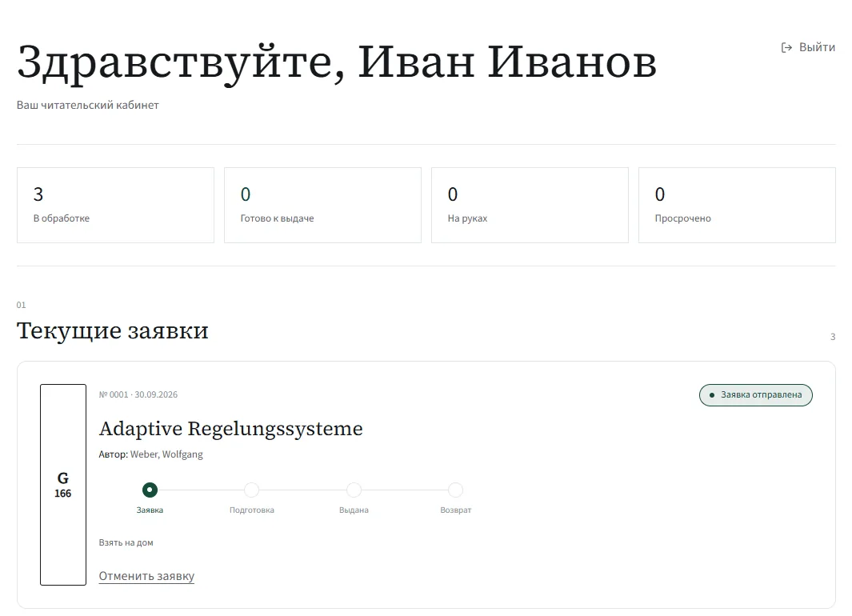Click the 'Заявка отправлена' status badge
This screenshot has width=852, height=616.
[756, 395]
